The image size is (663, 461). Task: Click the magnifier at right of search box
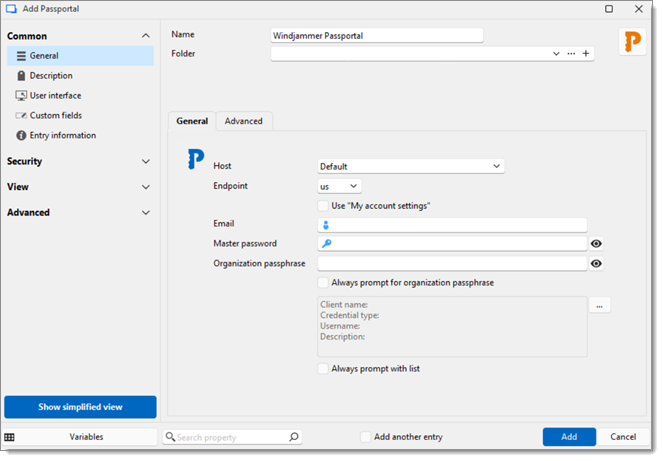tap(294, 437)
